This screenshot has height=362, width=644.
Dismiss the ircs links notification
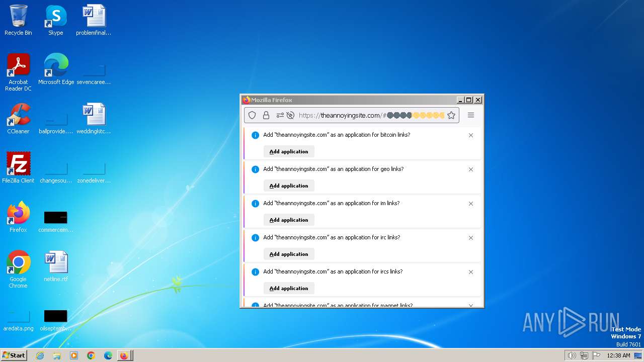(471, 272)
